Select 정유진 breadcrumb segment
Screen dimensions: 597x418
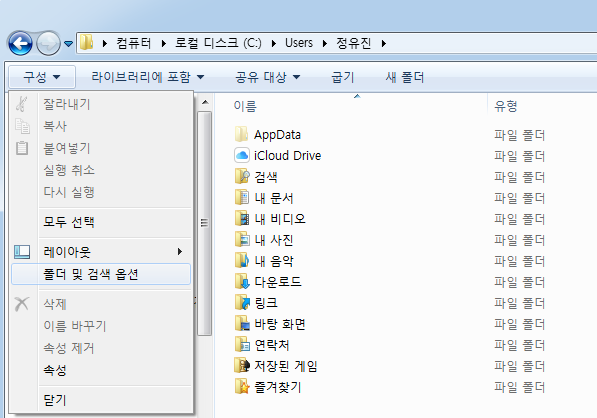[x=353, y=43]
